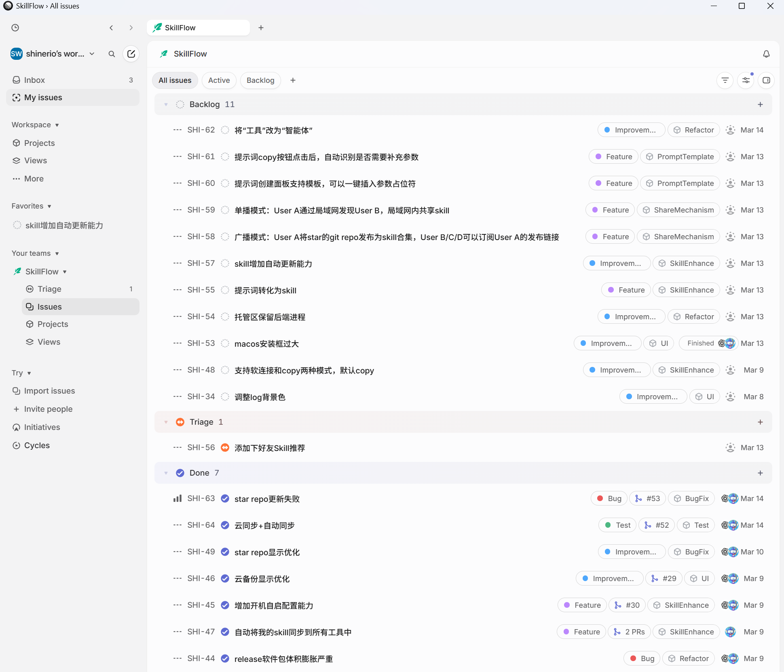This screenshot has height=672, width=784.
Task: Click done status icon of SHI-63
Action: click(225, 499)
